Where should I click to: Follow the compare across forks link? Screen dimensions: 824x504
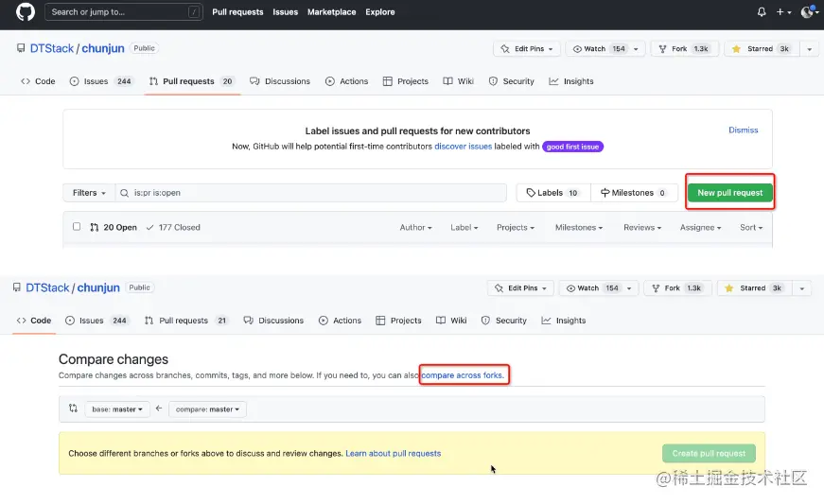click(x=463, y=375)
